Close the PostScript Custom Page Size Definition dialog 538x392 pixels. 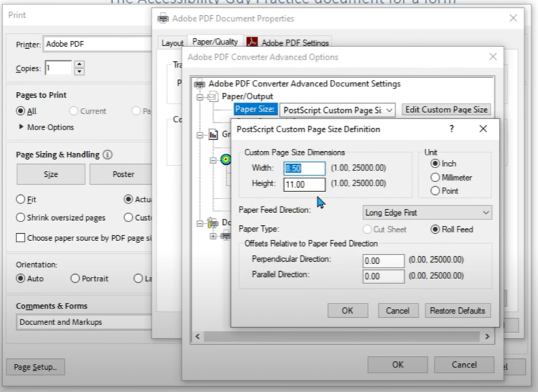[x=483, y=129]
